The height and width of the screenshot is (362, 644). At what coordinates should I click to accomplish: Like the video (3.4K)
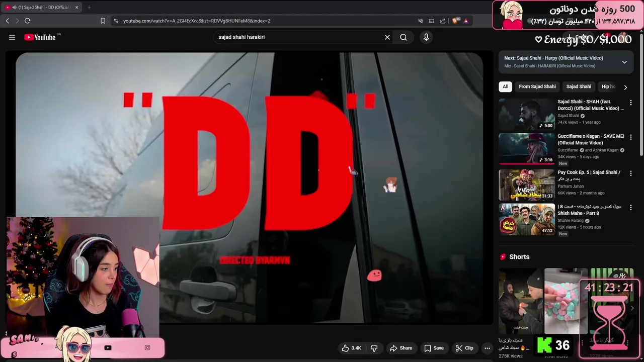coord(351,348)
